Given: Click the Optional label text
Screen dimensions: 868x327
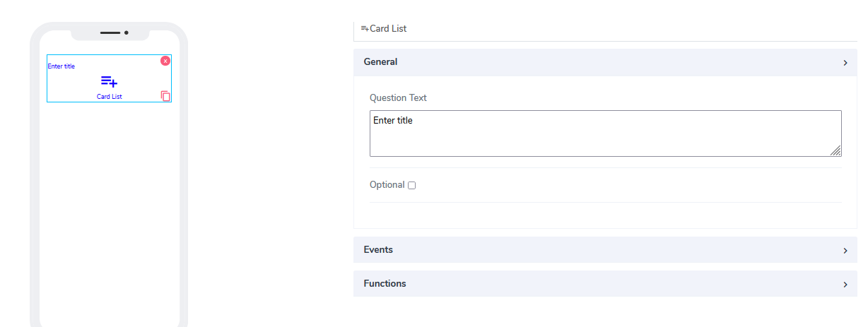Looking at the screenshot, I should (x=387, y=185).
